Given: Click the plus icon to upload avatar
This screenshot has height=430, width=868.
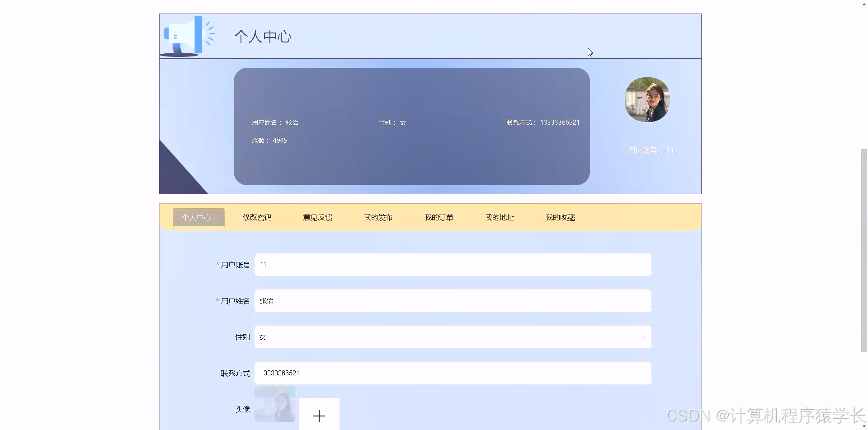Looking at the screenshot, I should [x=319, y=416].
